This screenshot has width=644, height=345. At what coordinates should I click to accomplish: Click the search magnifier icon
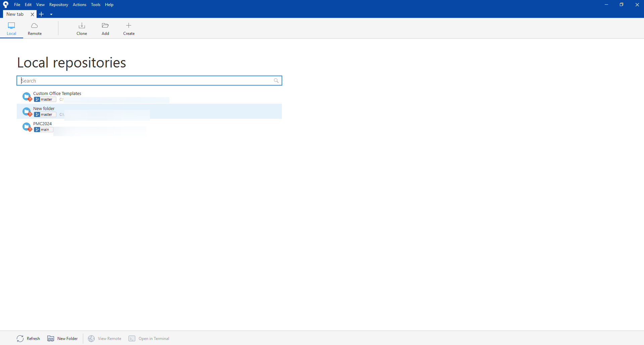coord(276,81)
